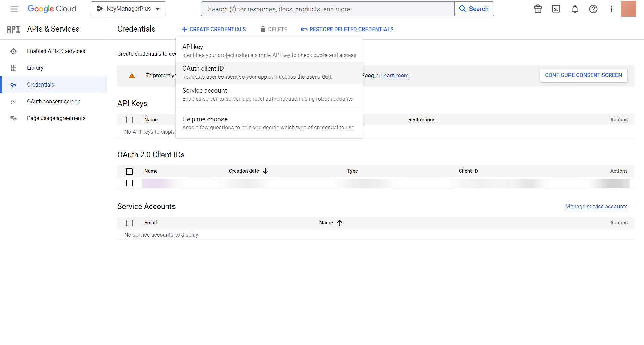
Task: Check the OAuth client row checkbox
Action: tap(129, 183)
